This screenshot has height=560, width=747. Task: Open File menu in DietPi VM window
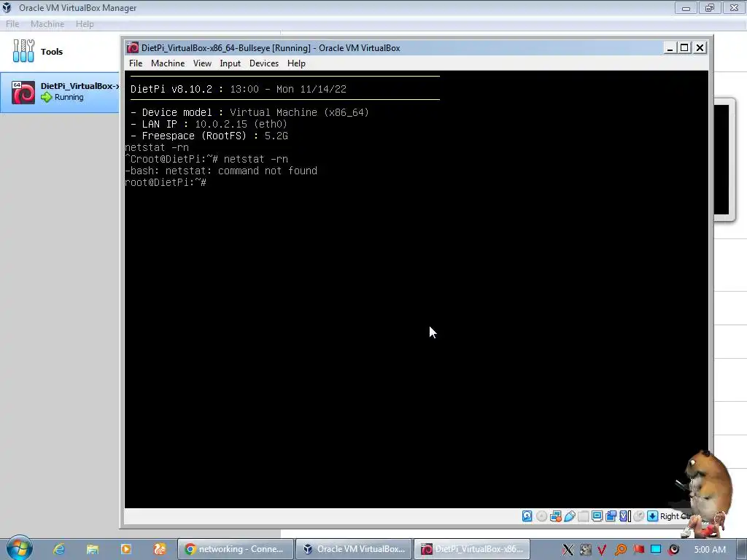click(x=136, y=63)
